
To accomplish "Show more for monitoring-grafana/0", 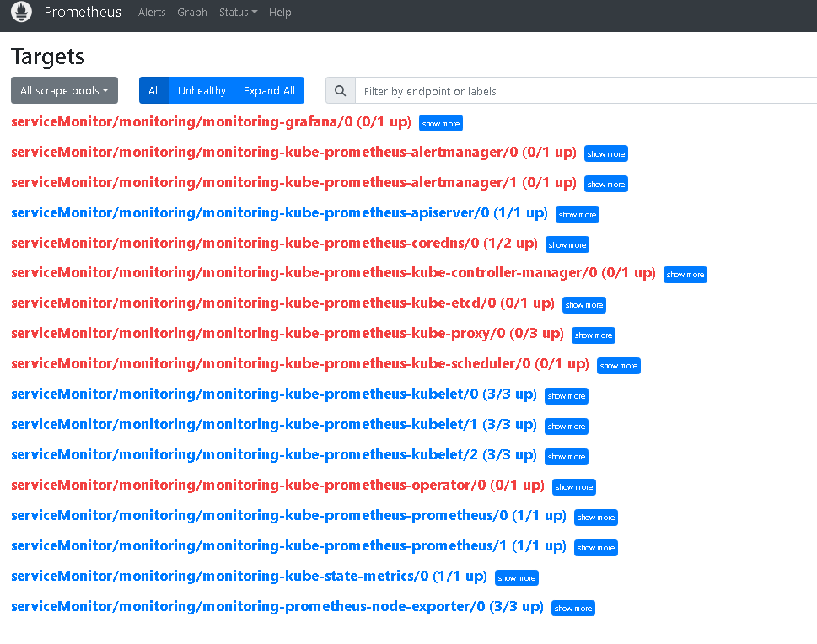I will pyautogui.click(x=441, y=123).
